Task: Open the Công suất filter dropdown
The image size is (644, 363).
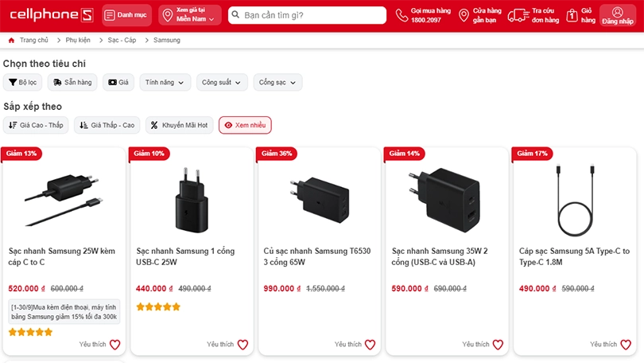Action: click(x=221, y=82)
